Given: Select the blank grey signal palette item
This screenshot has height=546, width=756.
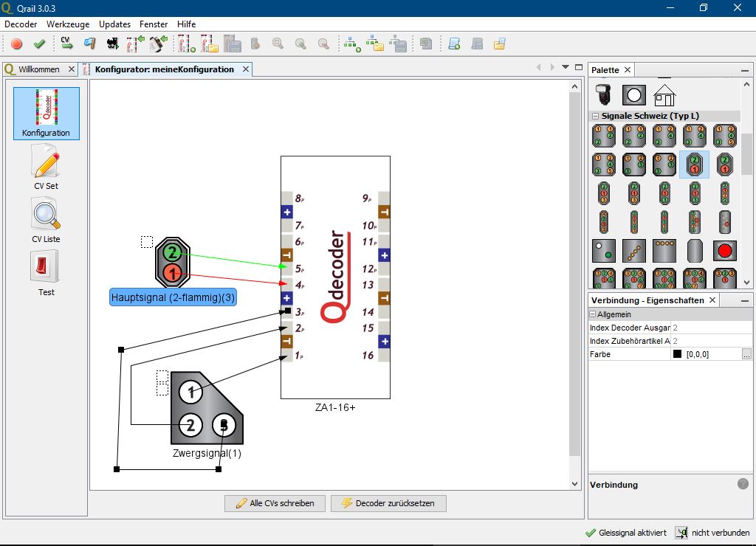Looking at the screenshot, I should coord(694,251).
